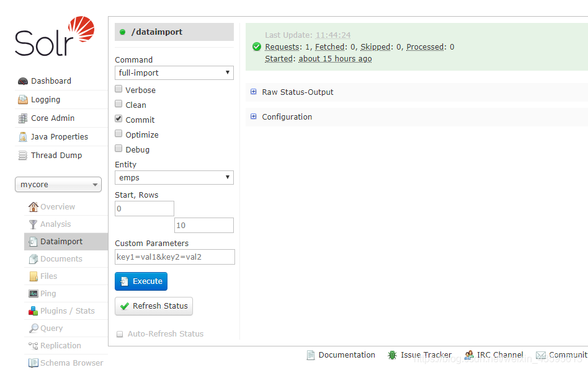Click the Issue Tracker bug icon

click(x=392, y=355)
